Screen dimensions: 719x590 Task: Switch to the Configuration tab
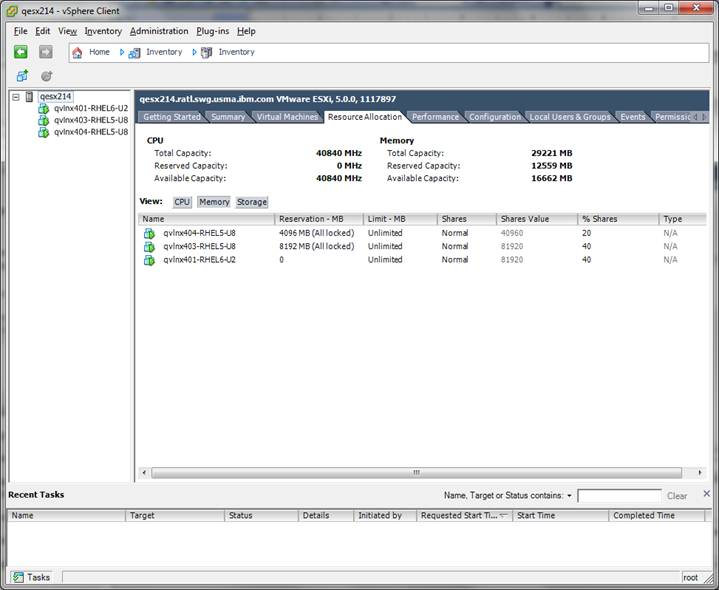(495, 117)
